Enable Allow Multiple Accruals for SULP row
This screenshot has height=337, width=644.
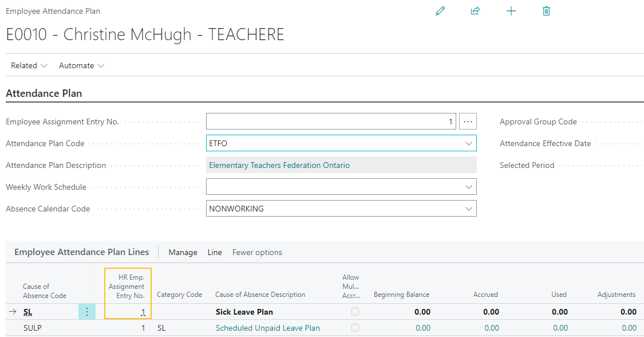pyautogui.click(x=355, y=327)
